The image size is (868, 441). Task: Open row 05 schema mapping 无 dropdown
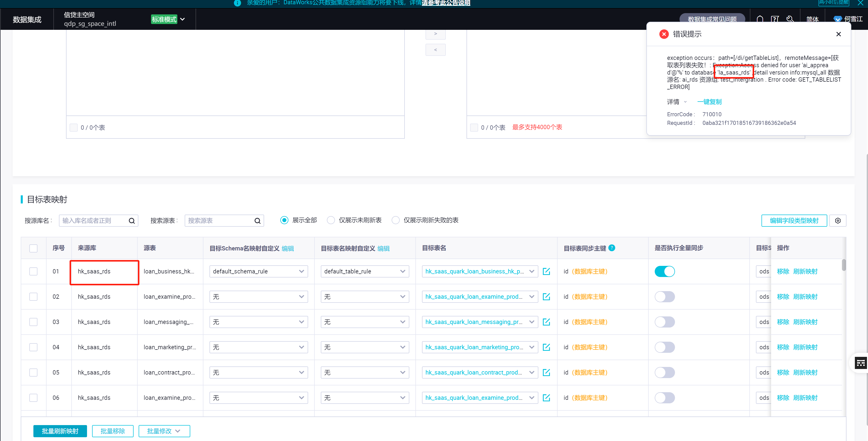(x=259, y=372)
